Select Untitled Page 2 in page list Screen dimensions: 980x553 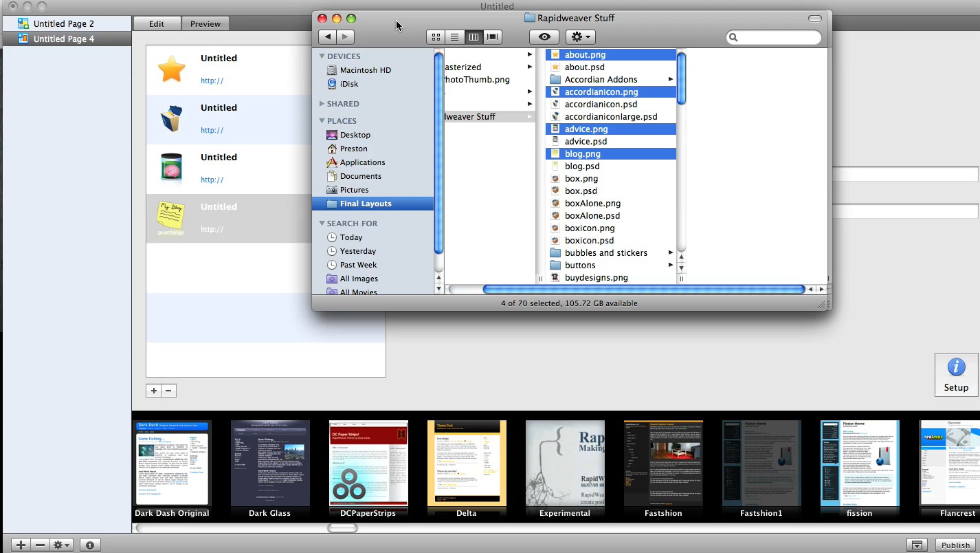click(x=66, y=23)
